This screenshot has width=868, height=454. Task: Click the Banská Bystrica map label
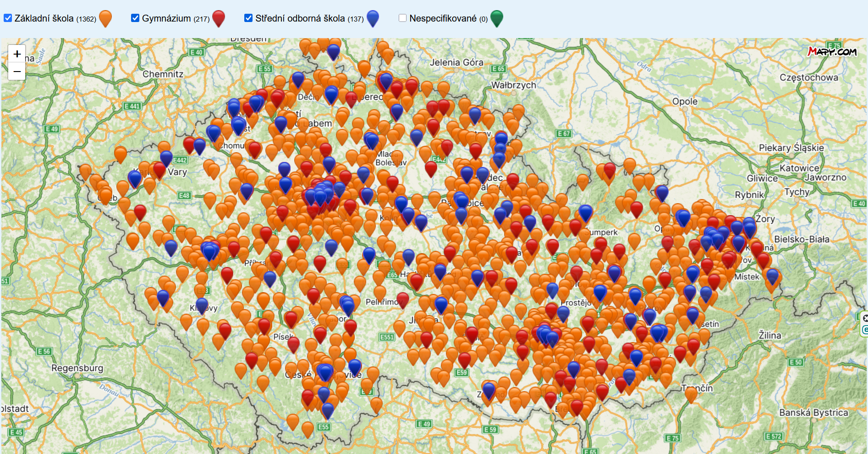pos(813,412)
